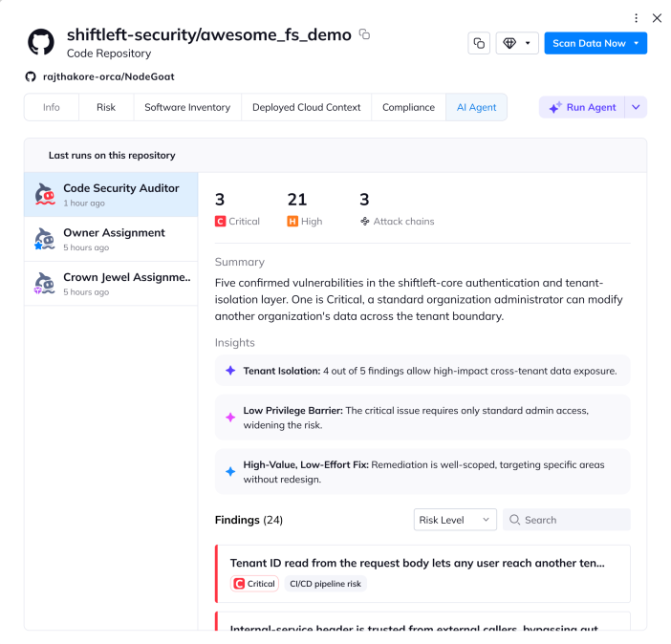Click the GitHub logo beside repository title
This screenshot has width=671, height=644.
(41, 42)
